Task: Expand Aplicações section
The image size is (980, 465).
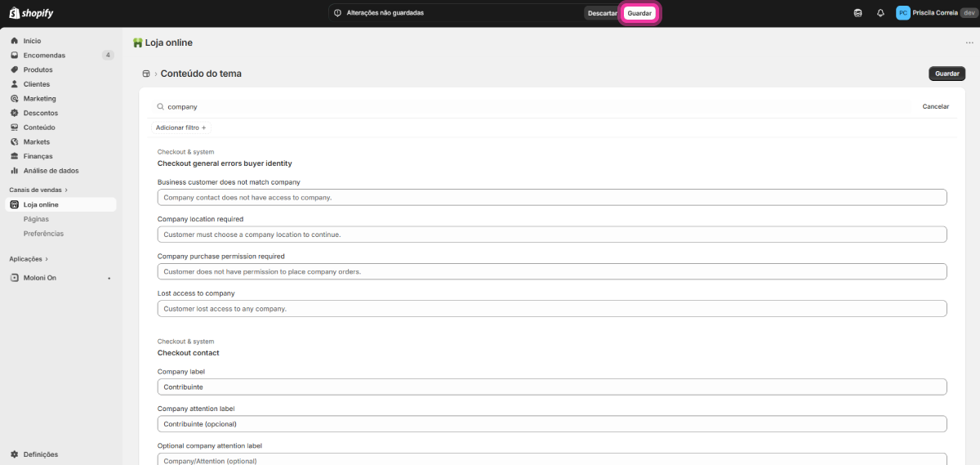Action: pos(29,259)
